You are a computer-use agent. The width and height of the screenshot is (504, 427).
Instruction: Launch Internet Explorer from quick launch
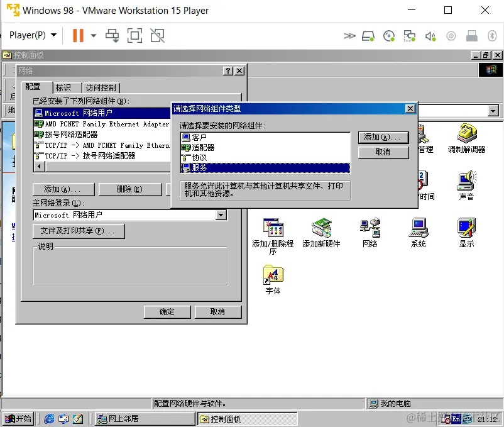(x=49, y=419)
